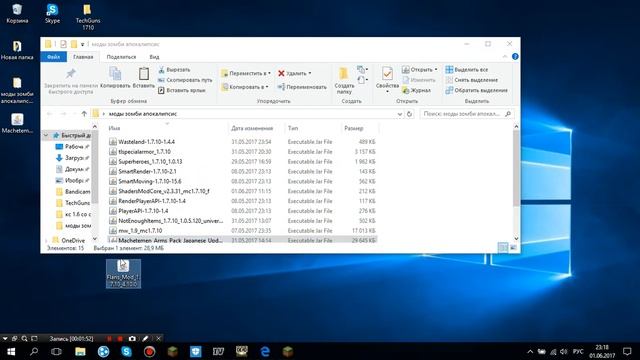The height and width of the screenshot is (360, 640).
Task: Open the address bar history dropdown
Action: tap(400, 114)
